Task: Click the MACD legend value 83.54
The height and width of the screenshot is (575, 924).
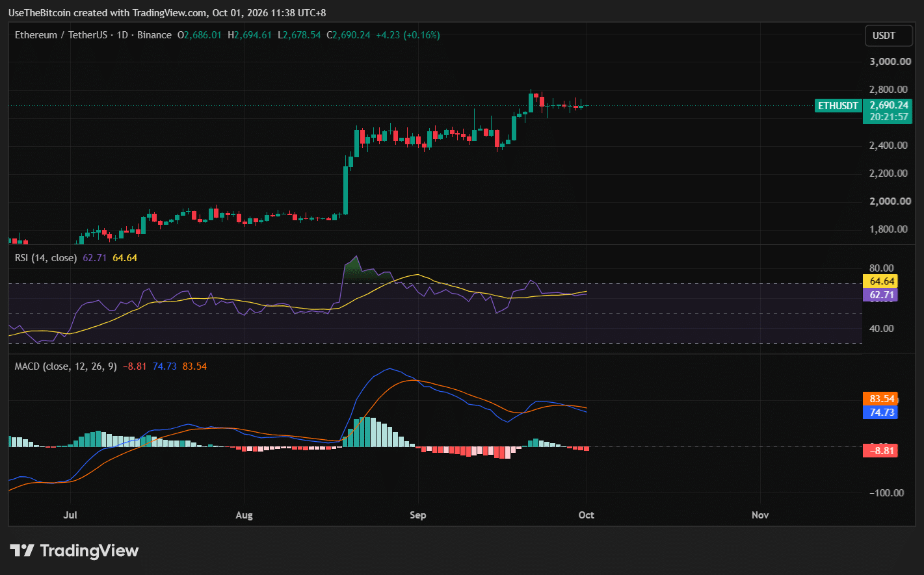Action: click(x=195, y=366)
